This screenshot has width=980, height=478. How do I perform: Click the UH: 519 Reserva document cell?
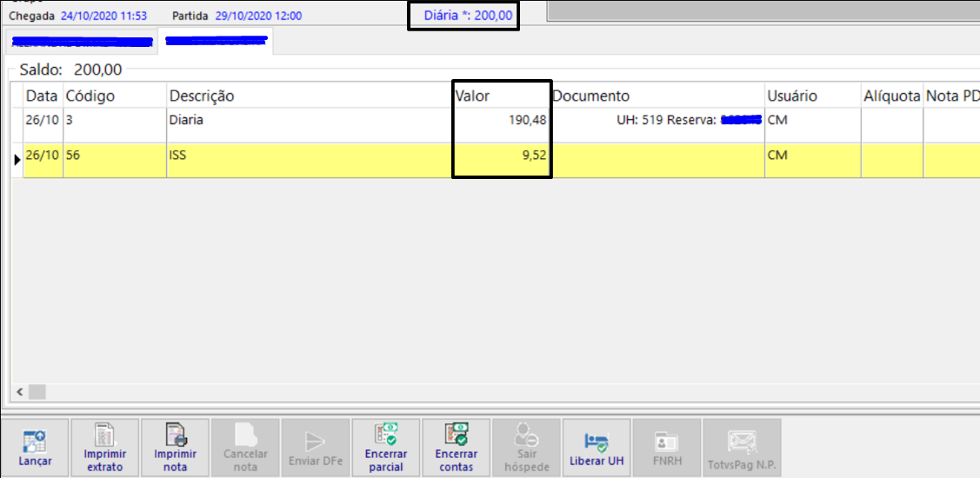[658, 125]
